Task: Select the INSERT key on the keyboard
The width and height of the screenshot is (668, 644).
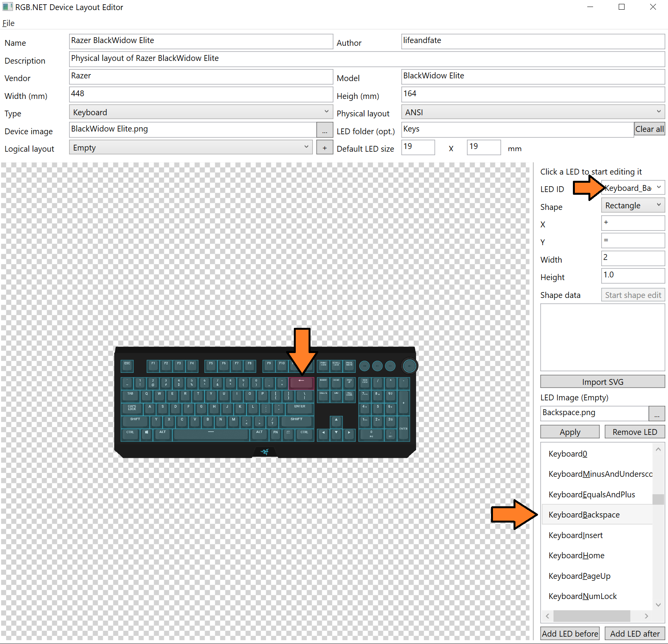Action: coord(323,383)
